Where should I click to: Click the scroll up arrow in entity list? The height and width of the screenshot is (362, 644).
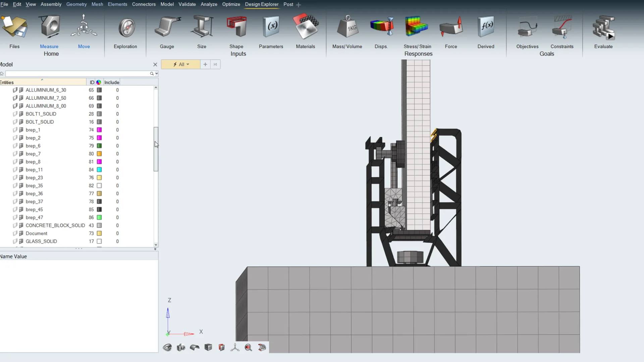coord(156,88)
